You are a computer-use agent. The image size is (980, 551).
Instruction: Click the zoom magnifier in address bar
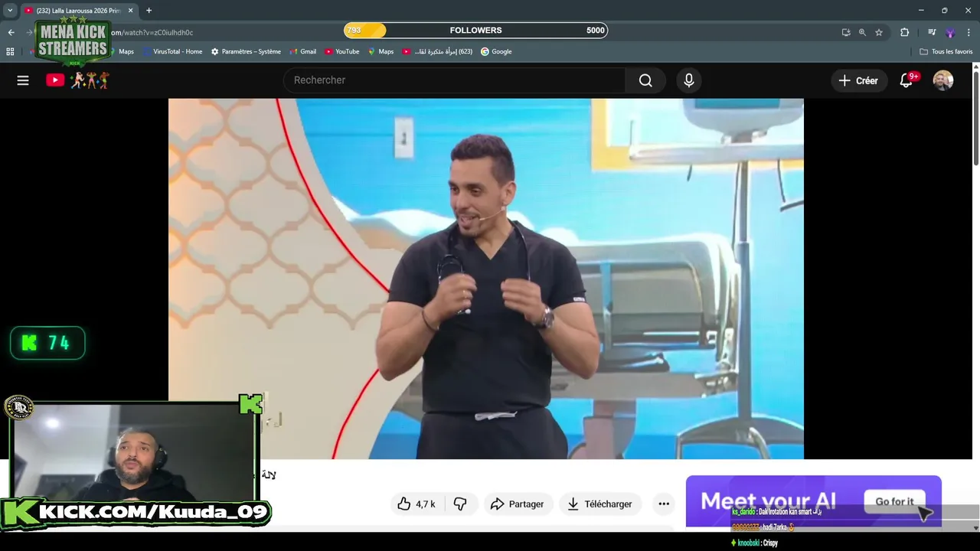(x=862, y=32)
